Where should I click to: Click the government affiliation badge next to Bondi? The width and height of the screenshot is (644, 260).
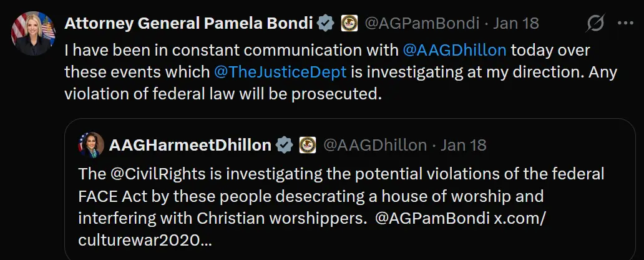tap(349, 24)
